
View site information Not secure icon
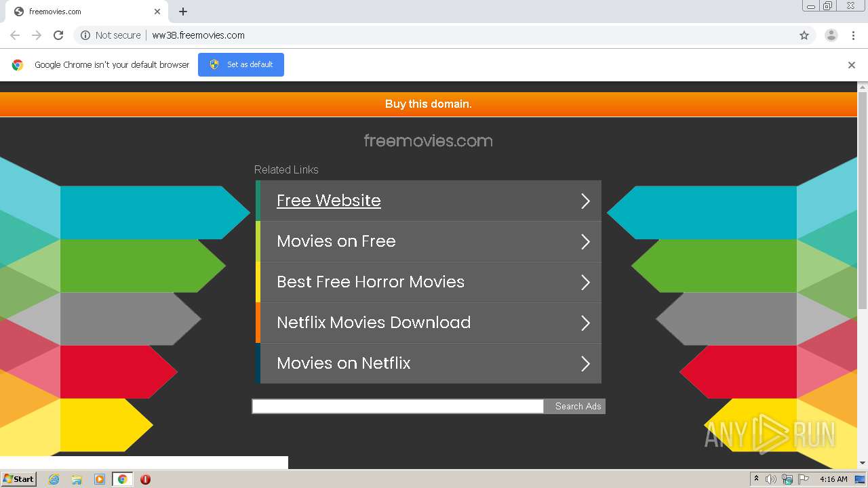(x=85, y=35)
